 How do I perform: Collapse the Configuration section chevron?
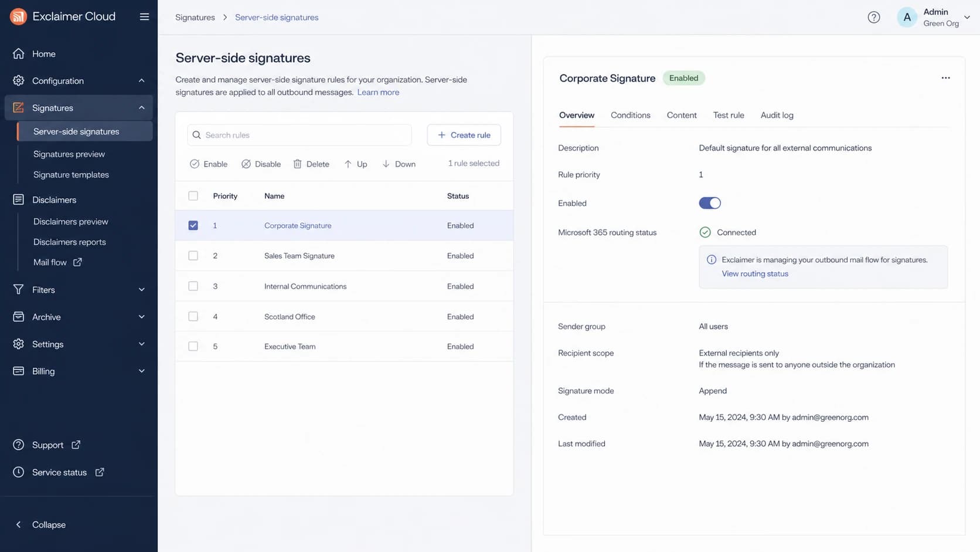pyautogui.click(x=141, y=80)
